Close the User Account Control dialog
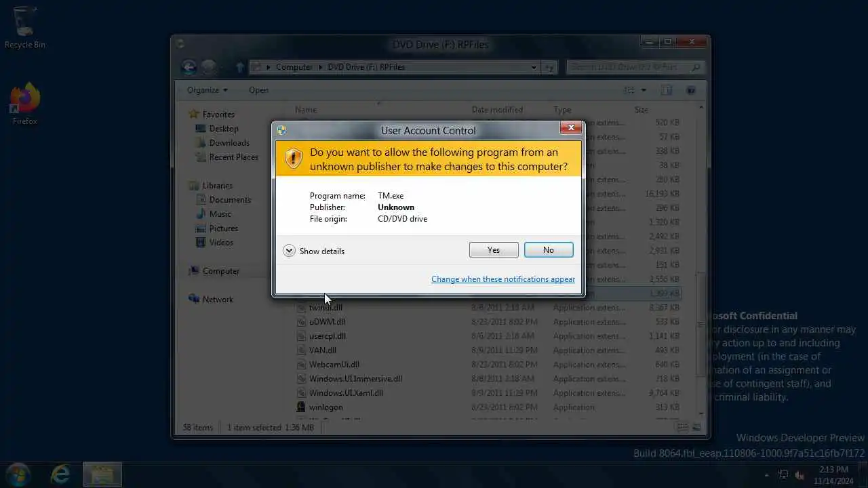This screenshot has width=868, height=488. tap(571, 127)
